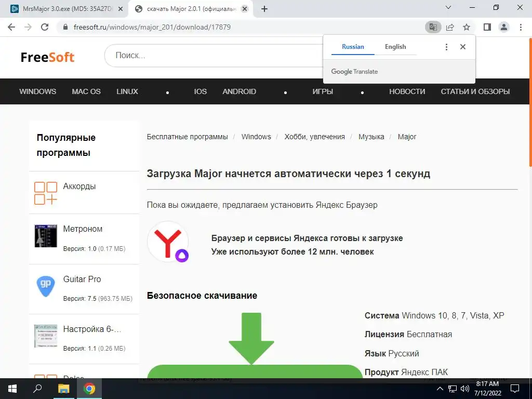Click the Поиск search field
This screenshot has width=532, height=399.
[x=214, y=56]
